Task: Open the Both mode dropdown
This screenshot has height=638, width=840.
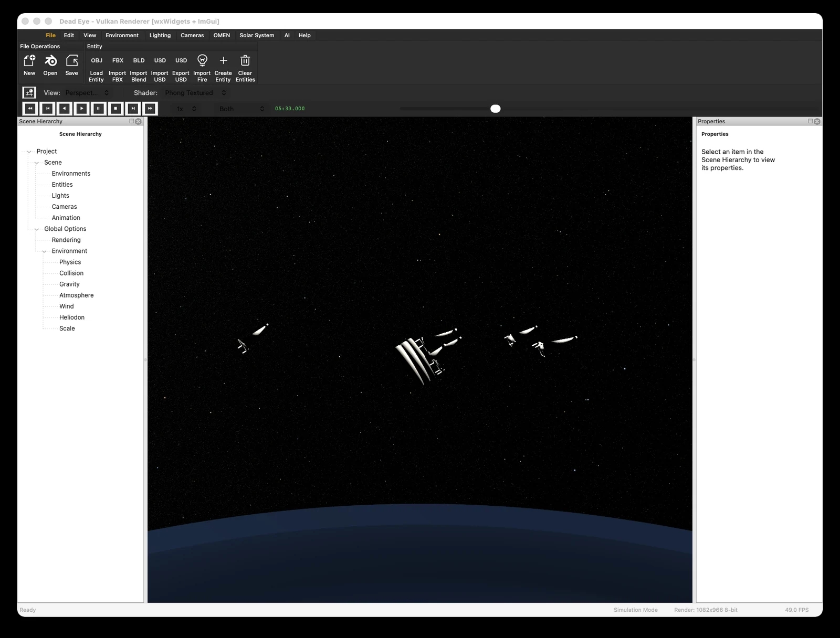Action: [x=242, y=109]
